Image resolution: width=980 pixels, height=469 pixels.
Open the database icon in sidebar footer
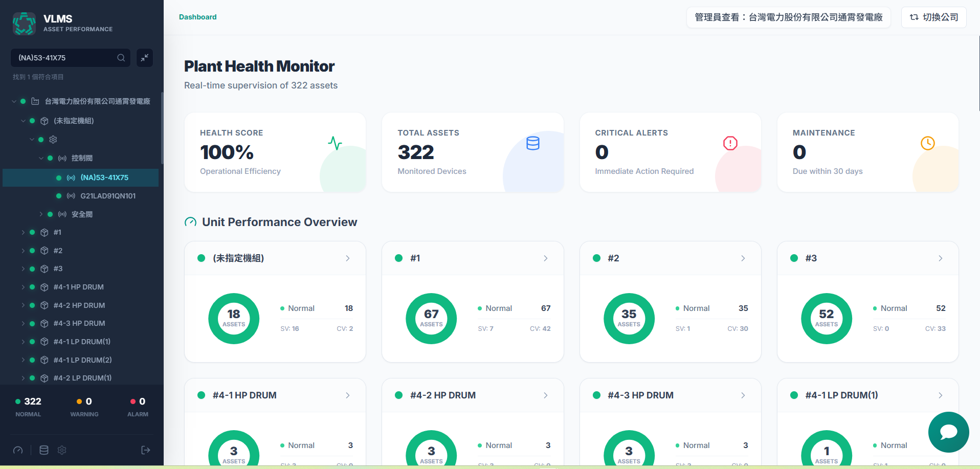pos(44,450)
